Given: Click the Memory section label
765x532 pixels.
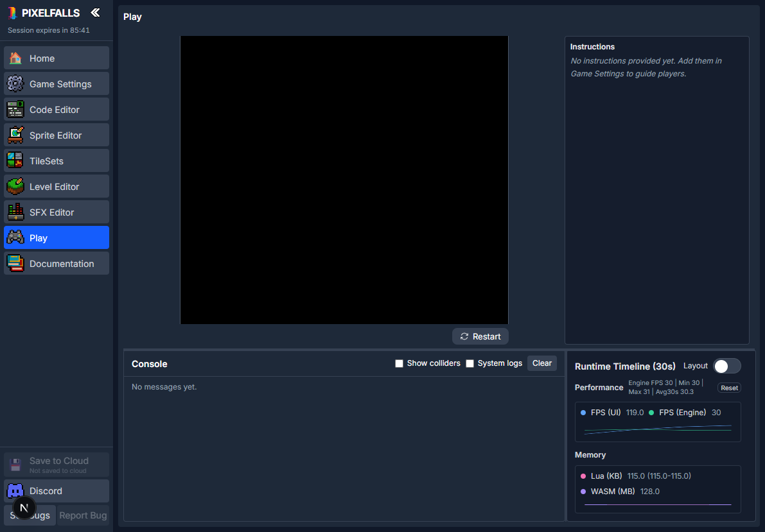Looking at the screenshot, I should tap(590, 455).
